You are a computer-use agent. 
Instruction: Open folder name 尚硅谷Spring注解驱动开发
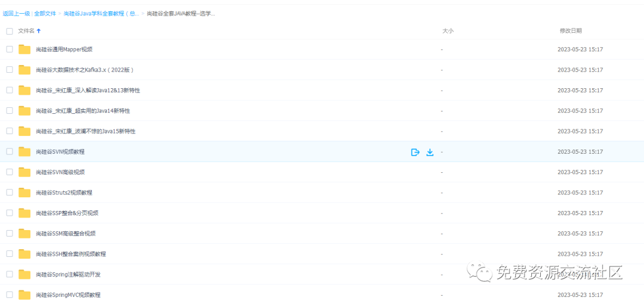(68, 274)
